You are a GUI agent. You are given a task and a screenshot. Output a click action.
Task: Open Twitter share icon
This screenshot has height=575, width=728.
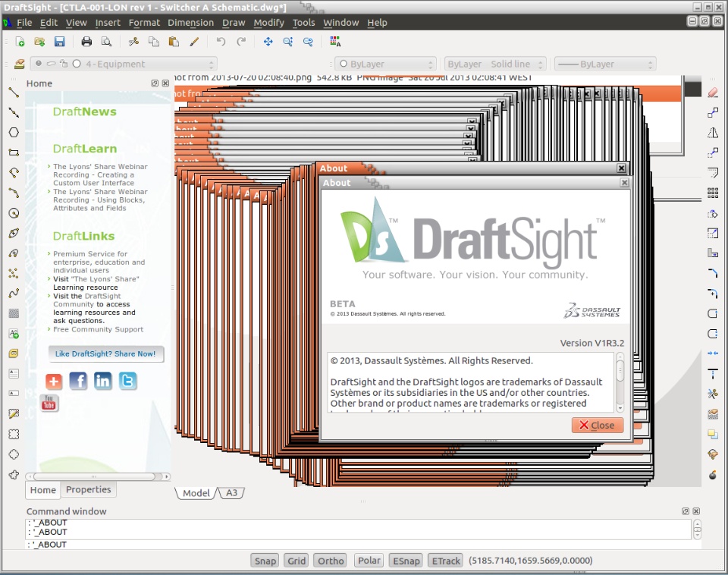[127, 382]
